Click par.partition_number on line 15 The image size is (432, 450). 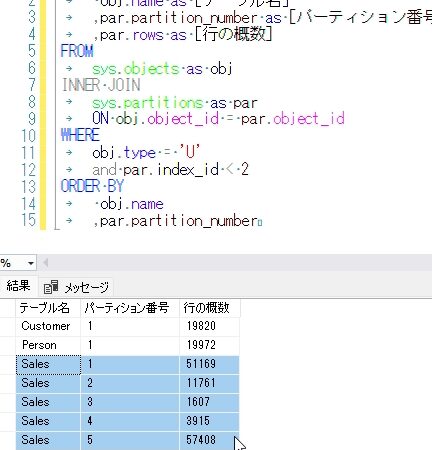point(179,221)
